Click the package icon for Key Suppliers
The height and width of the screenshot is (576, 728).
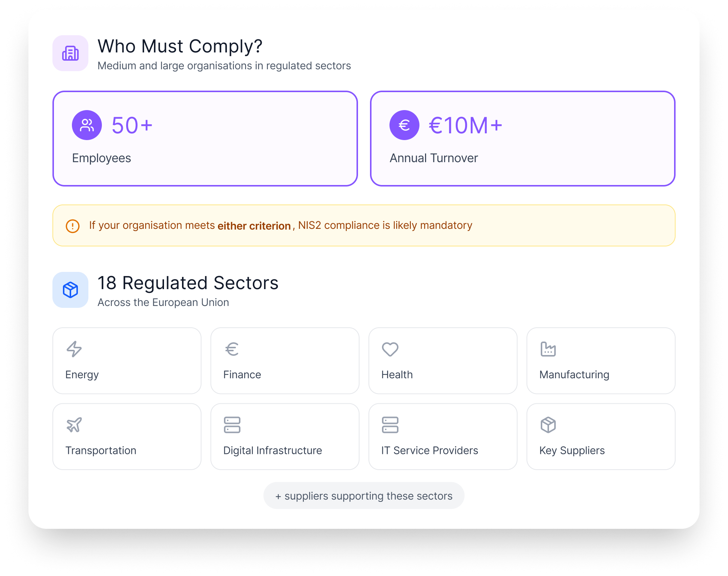(548, 425)
